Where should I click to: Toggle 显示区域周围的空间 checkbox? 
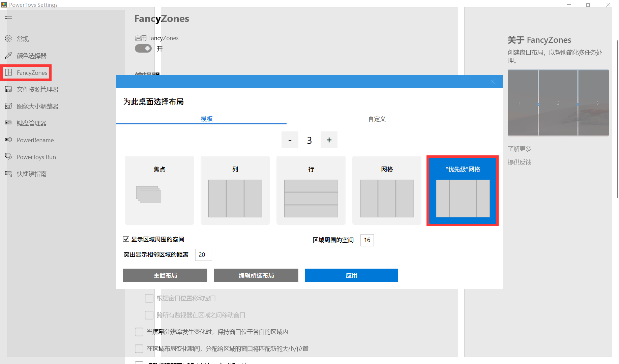[x=126, y=239]
